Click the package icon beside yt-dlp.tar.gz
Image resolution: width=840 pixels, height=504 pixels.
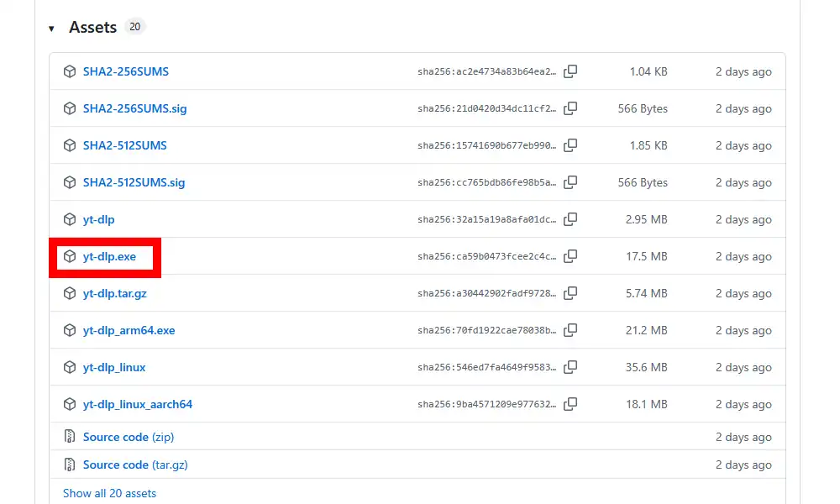pyautogui.click(x=70, y=293)
